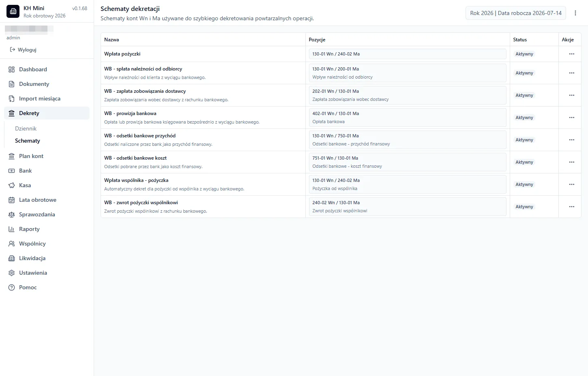The height and width of the screenshot is (376, 588).
Task: Click the Raporty bar chart icon
Action: point(12,229)
